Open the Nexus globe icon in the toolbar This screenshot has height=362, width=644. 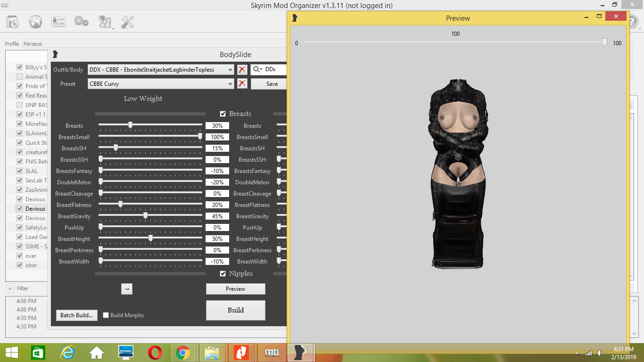[x=36, y=22]
